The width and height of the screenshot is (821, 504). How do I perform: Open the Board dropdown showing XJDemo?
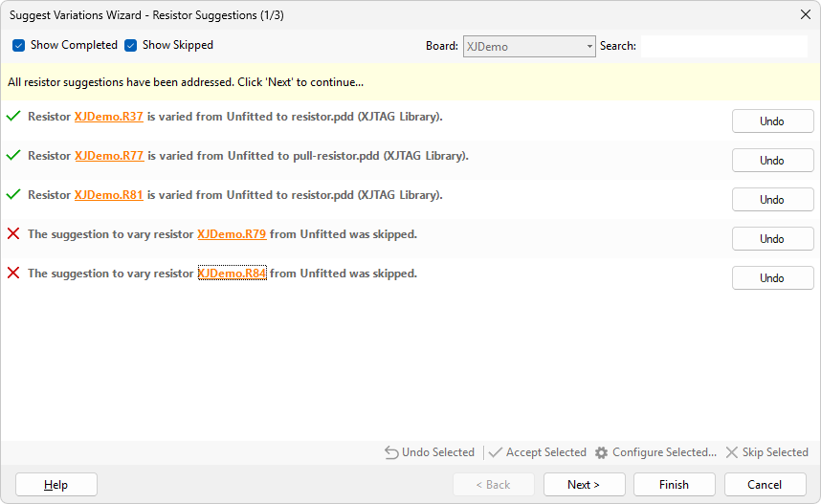point(529,46)
